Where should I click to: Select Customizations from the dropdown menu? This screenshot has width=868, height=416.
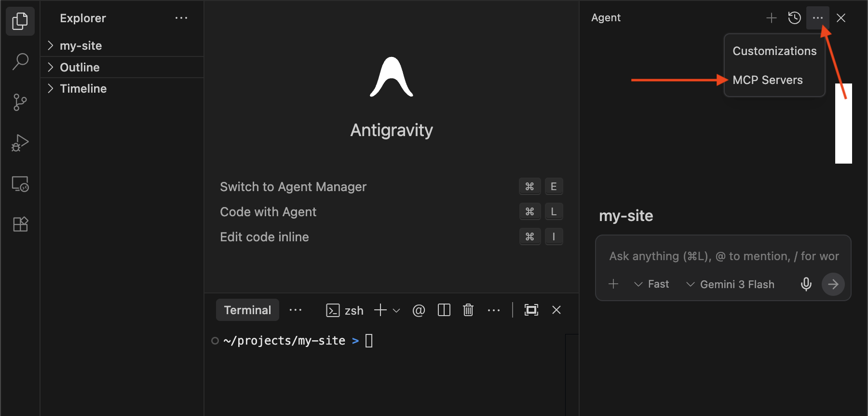pyautogui.click(x=774, y=51)
